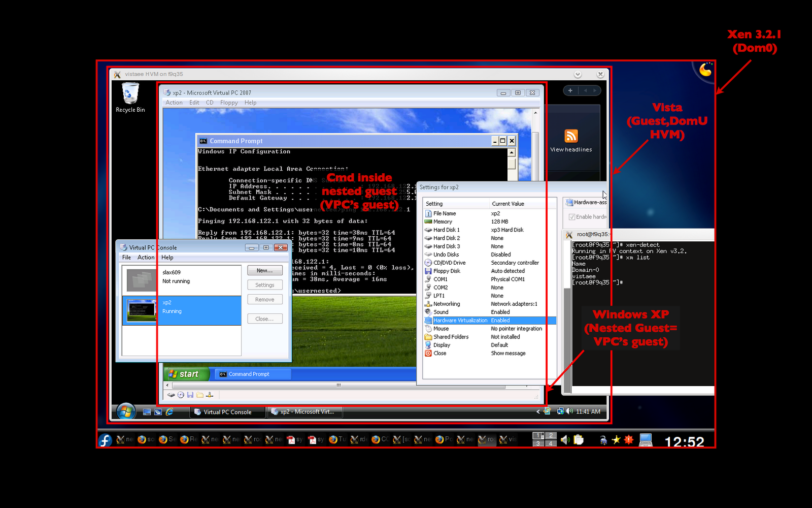Click the Switch between windows quick launch icon
This screenshot has height=508, width=812.
coord(158,412)
